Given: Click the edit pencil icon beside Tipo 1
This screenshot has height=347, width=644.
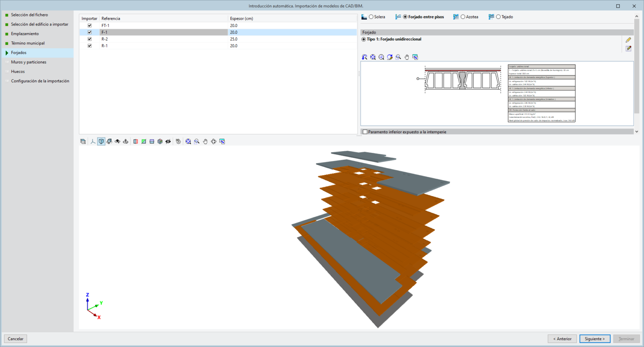Looking at the screenshot, I should click(x=628, y=39).
